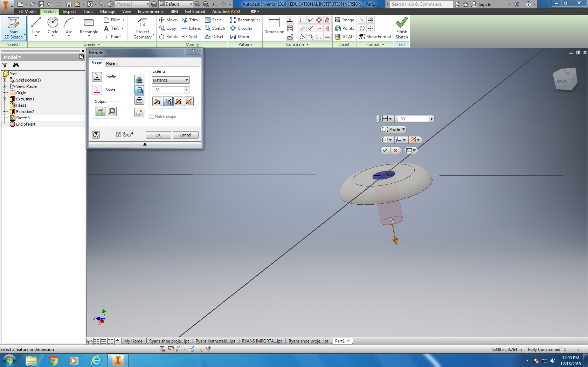This screenshot has height=367, width=588.
Task: Open the arrow flyout next to .39 in dialog
Action: click(x=187, y=90)
